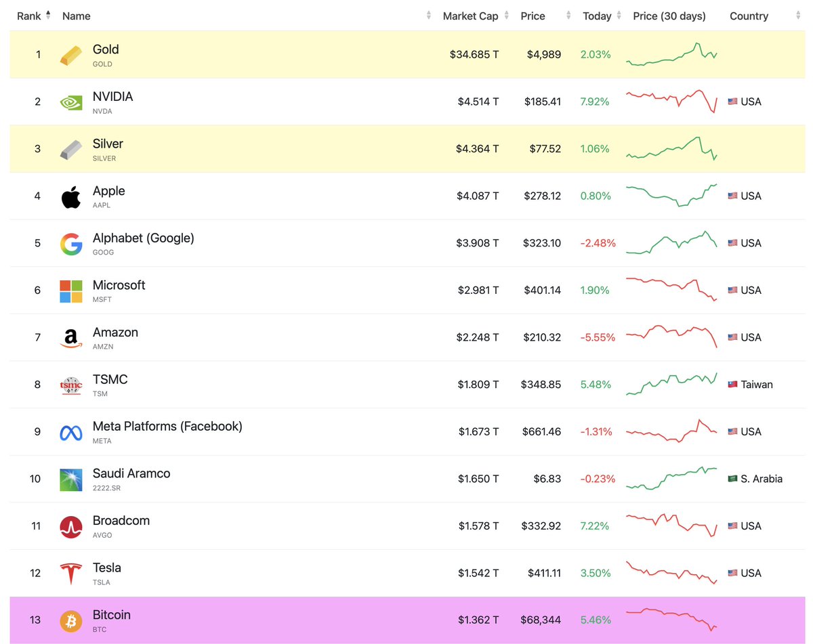Click the Today column sort arrows
Viewport: 813px width, 644px height.
(x=618, y=16)
